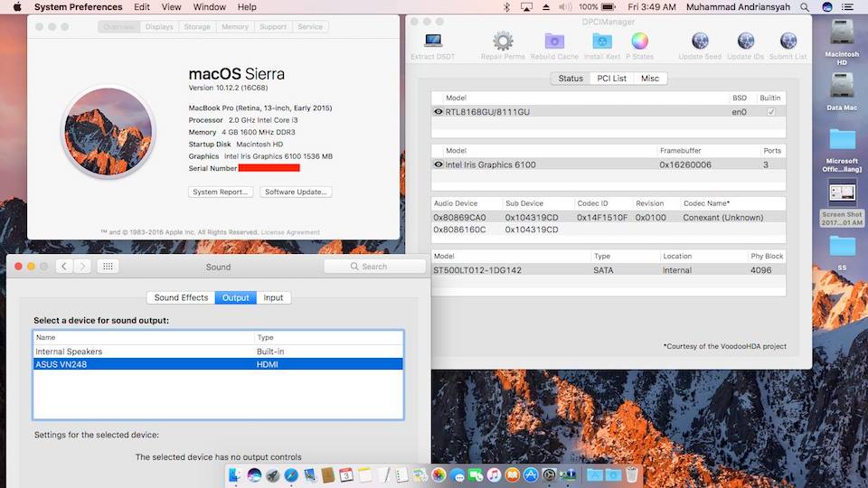The width and height of the screenshot is (868, 488).
Task: Switch to Sound Effects tab
Action: point(181,297)
